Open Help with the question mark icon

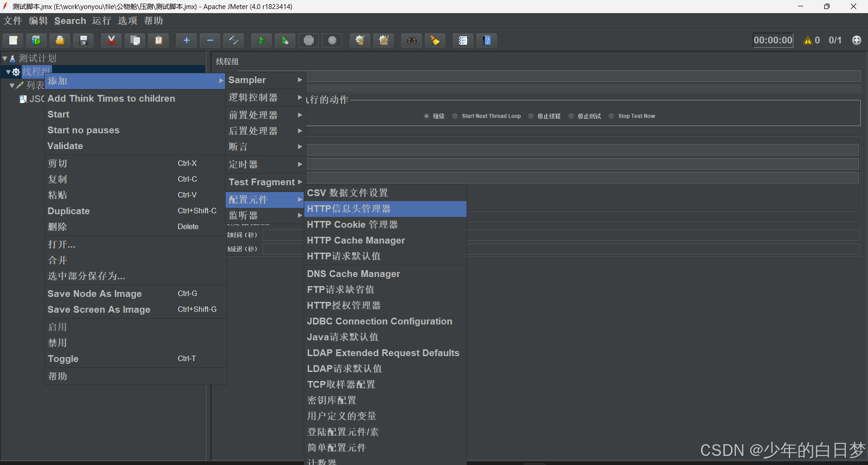tap(487, 40)
